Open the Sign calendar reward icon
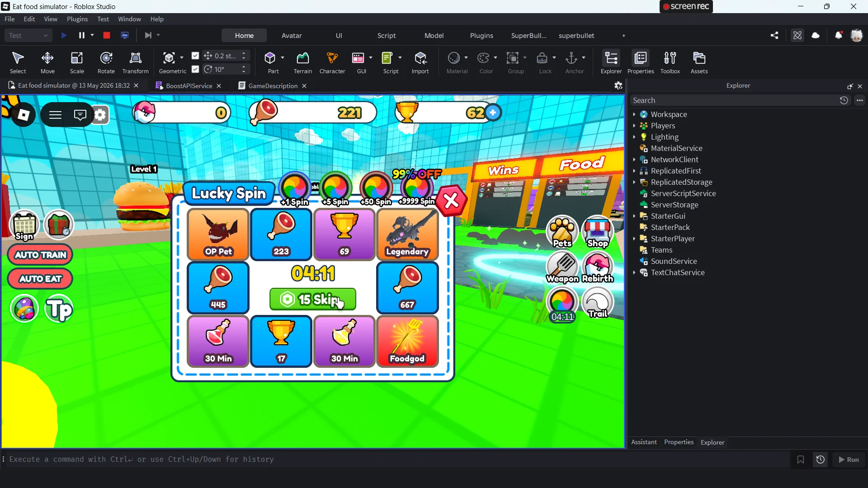The height and width of the screenshot is (488, 868). (x=24, y=225)
